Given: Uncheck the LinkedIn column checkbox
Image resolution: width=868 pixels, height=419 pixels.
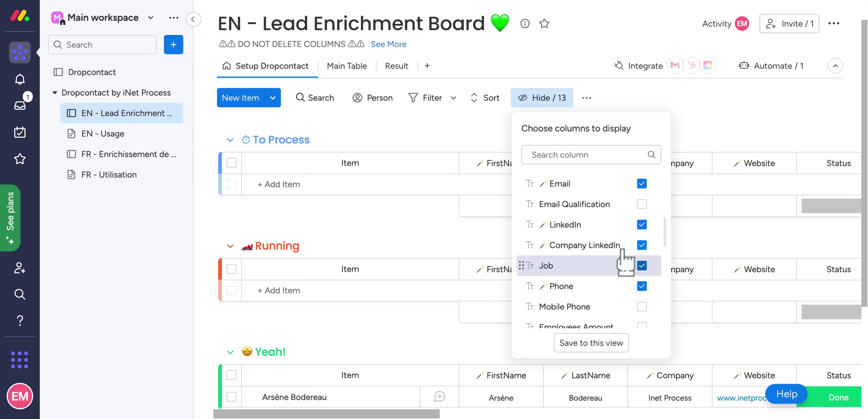Looking at the screenshot, I should [642, 225].
